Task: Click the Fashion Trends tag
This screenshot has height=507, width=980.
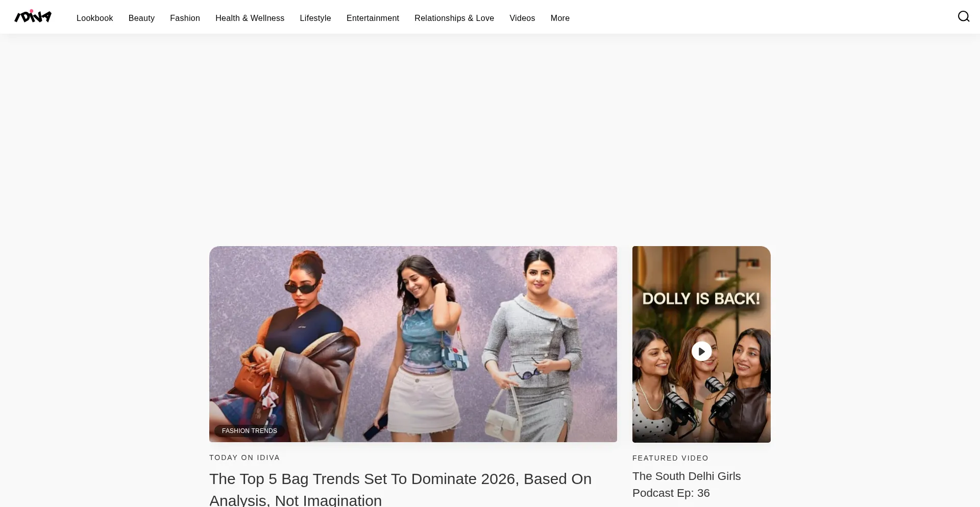Action: [249, 431]
